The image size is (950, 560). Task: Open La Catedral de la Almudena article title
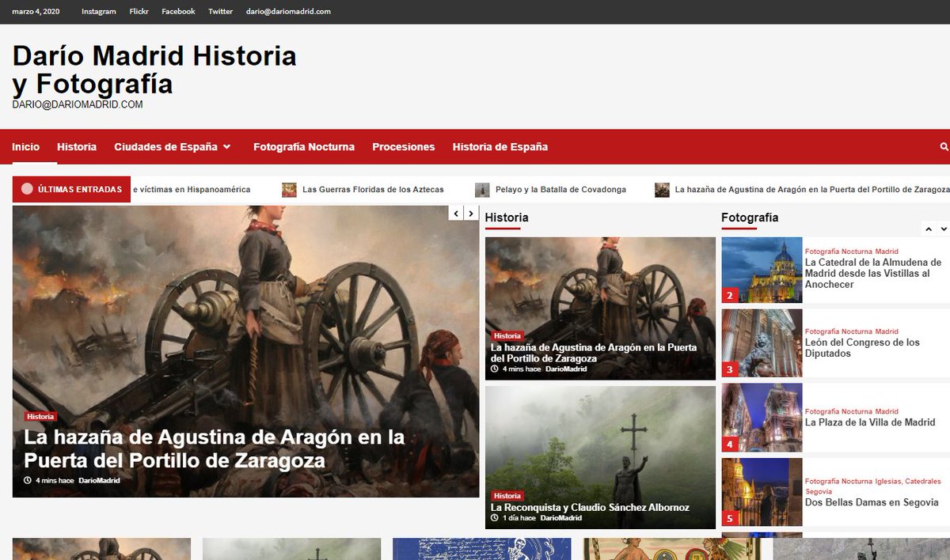click(x=873, y=274)
